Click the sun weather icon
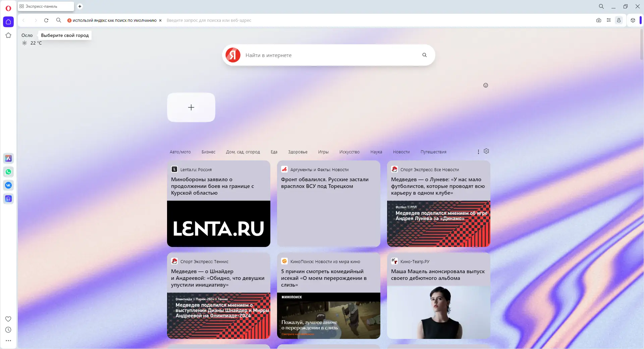This screenshot has width=644, height=349. [24, 43]
